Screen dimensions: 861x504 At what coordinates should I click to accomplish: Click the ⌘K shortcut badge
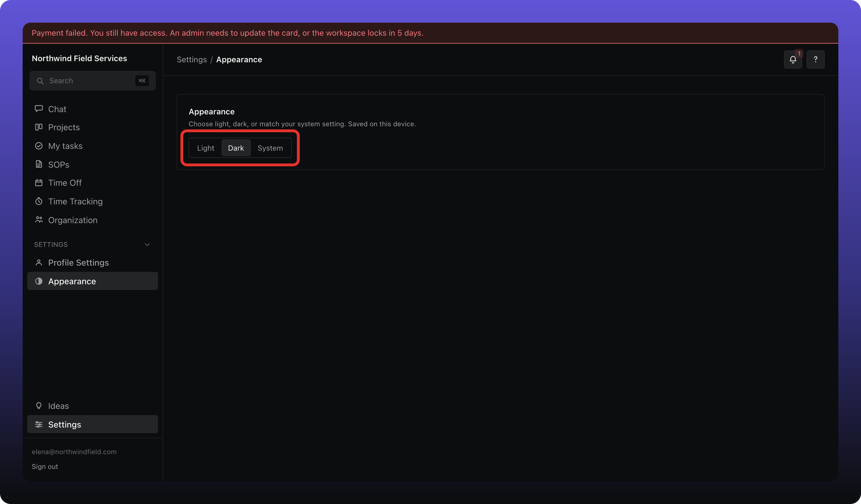click(x=142, y=81)
